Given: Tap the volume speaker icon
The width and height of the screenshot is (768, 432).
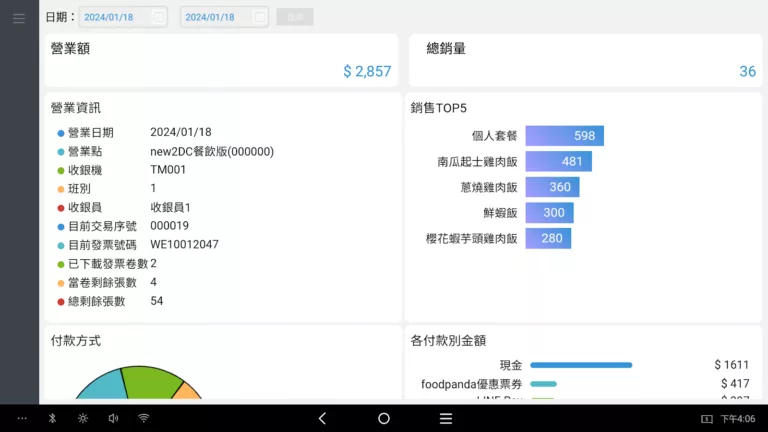Looking at the screenshot, I should click(113, 418).
